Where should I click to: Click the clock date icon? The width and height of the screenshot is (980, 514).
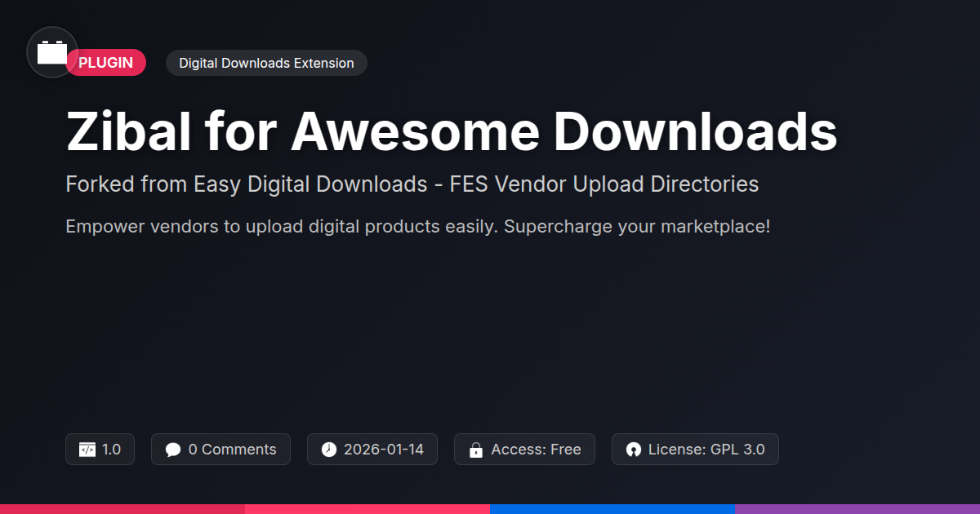tap(329, 450)
